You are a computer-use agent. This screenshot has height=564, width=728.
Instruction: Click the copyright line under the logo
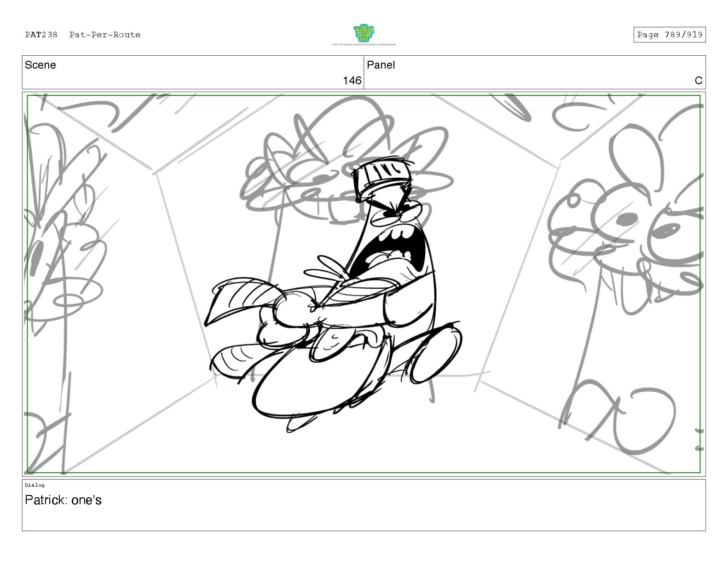pos(364,45)
